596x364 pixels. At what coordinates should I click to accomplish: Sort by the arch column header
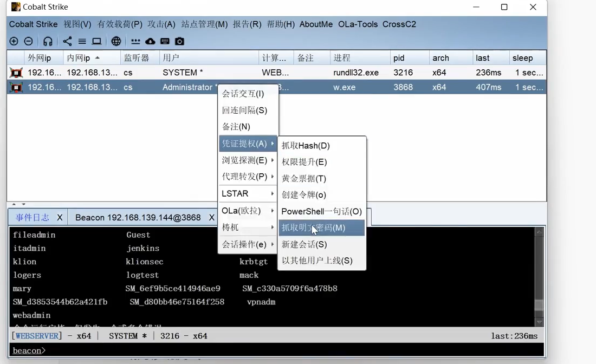[x=451, y=58]
